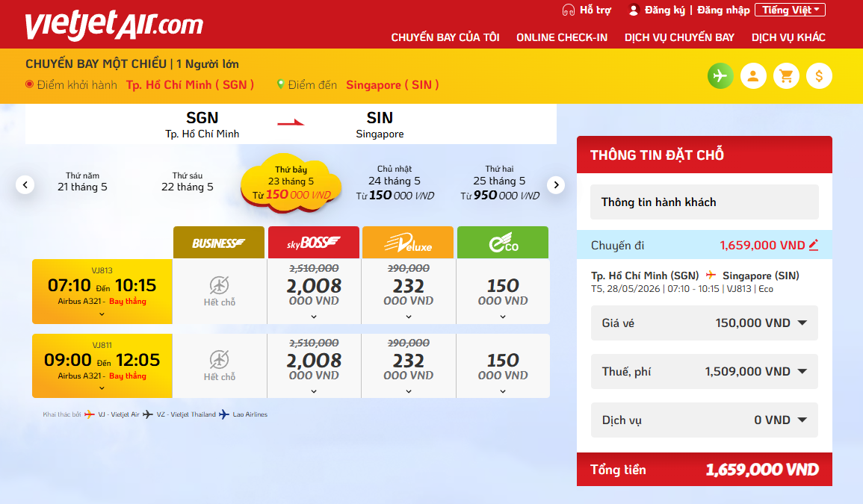863x504 pixels.
Task: Click the dollar payment step icon
Action: 819,76
